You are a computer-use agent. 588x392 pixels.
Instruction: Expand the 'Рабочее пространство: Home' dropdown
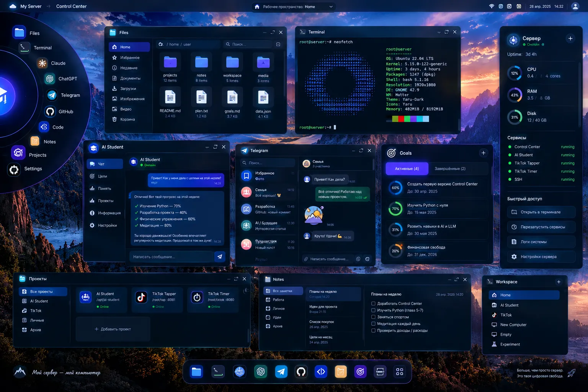(x=294, y=7)
